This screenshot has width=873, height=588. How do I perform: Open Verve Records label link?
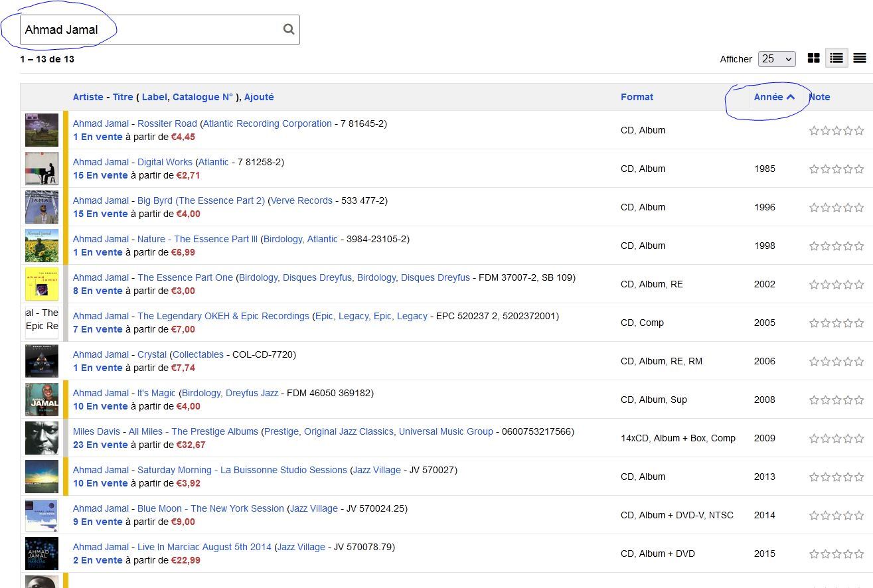point(301,200)
